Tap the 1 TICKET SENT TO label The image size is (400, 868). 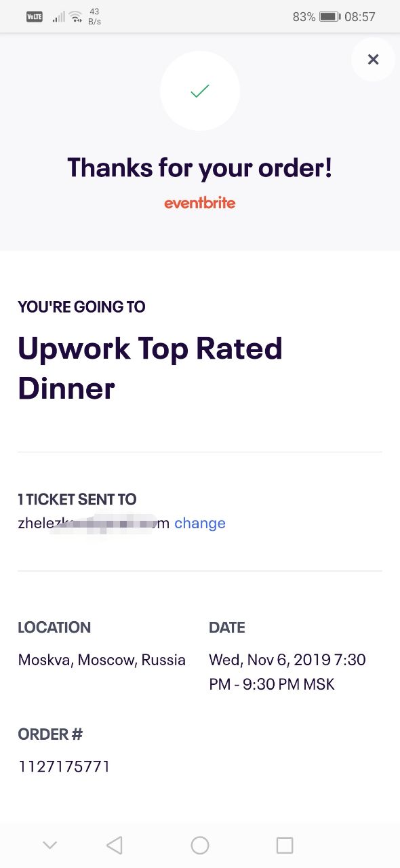77,500
